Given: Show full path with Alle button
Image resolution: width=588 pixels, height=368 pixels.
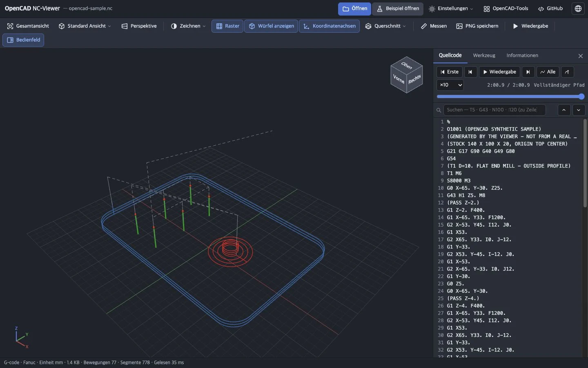Looking at the screenshot, I should [548, 72].
